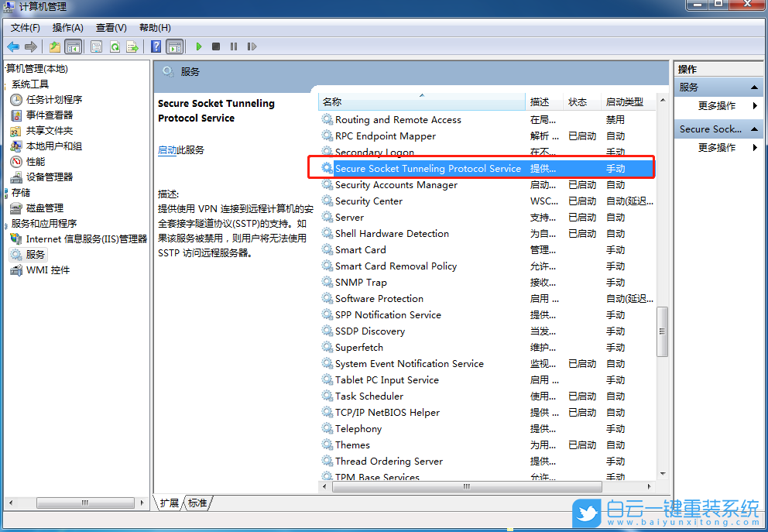Open Help via the blue question mark icon
768x532 pixels.
pos(155,46)
